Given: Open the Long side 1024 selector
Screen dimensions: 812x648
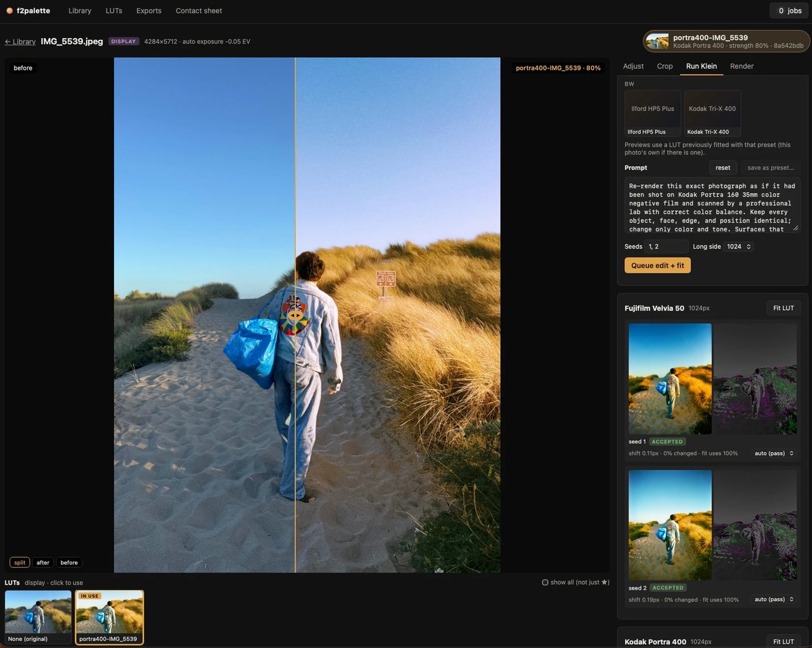Looking at the screenshot, I should click(739, 247).
